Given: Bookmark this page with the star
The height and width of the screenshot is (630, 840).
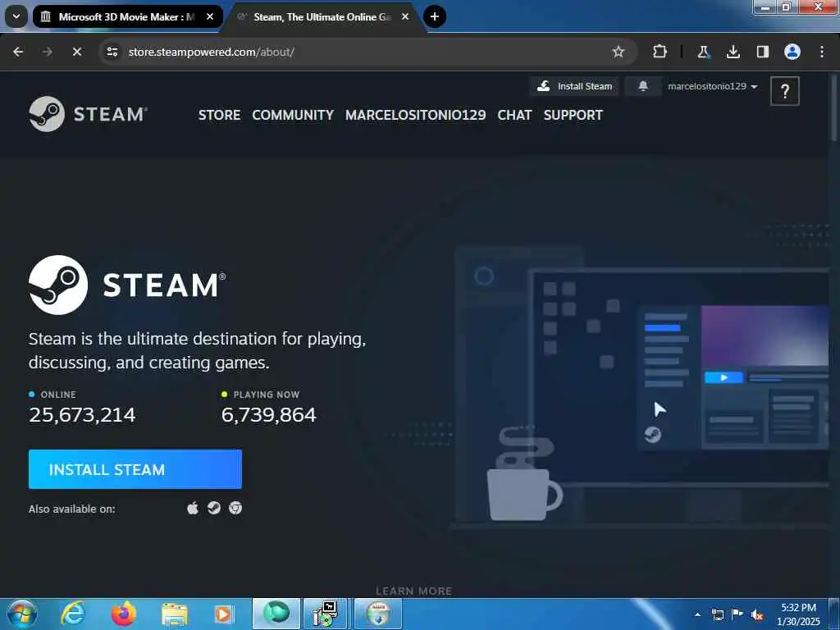Looking at the screenshot, I should [619, 52].
